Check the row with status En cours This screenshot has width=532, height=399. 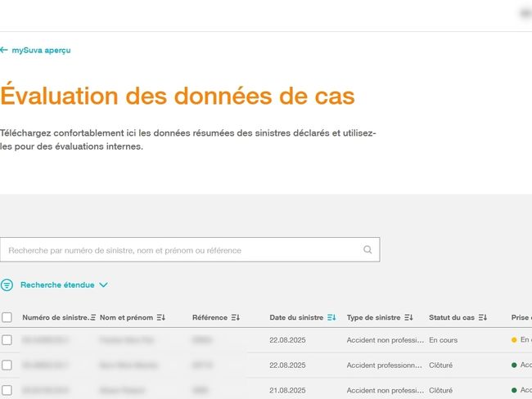tap(7, 340)
